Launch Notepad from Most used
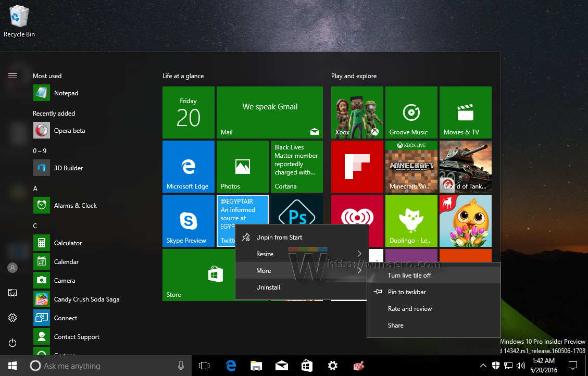 56,93
